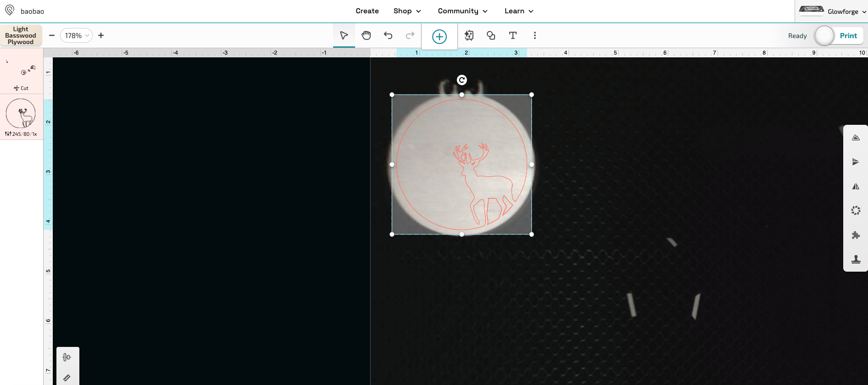Viewport: 868px width, 385px height.
Task: Open the Community menu
Action: click(462, 11)
